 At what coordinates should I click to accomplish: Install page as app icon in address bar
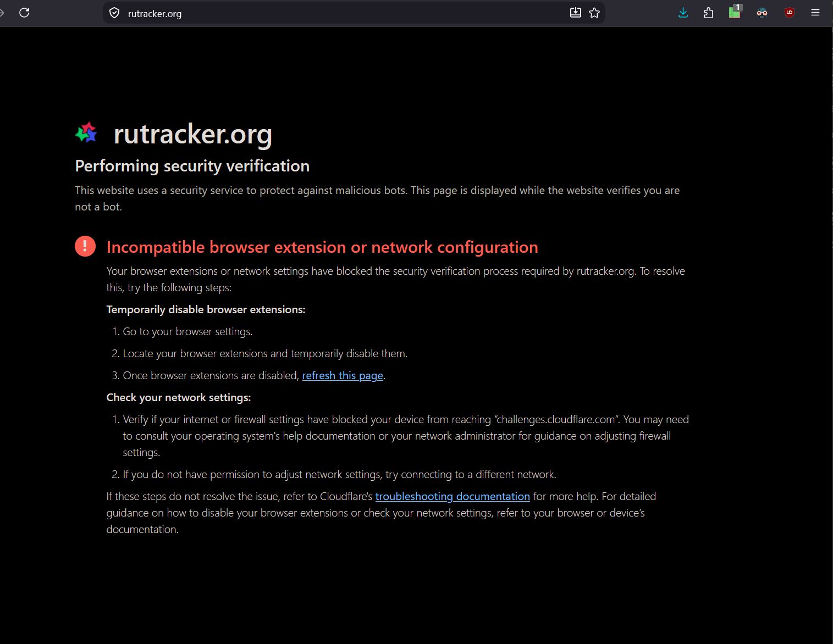click(576, 13)
